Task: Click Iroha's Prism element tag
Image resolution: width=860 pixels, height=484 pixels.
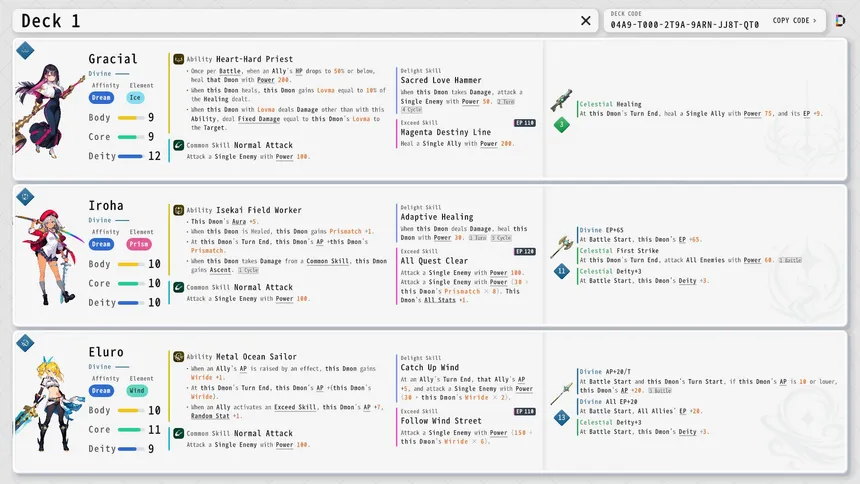Action: pos(139,244)
